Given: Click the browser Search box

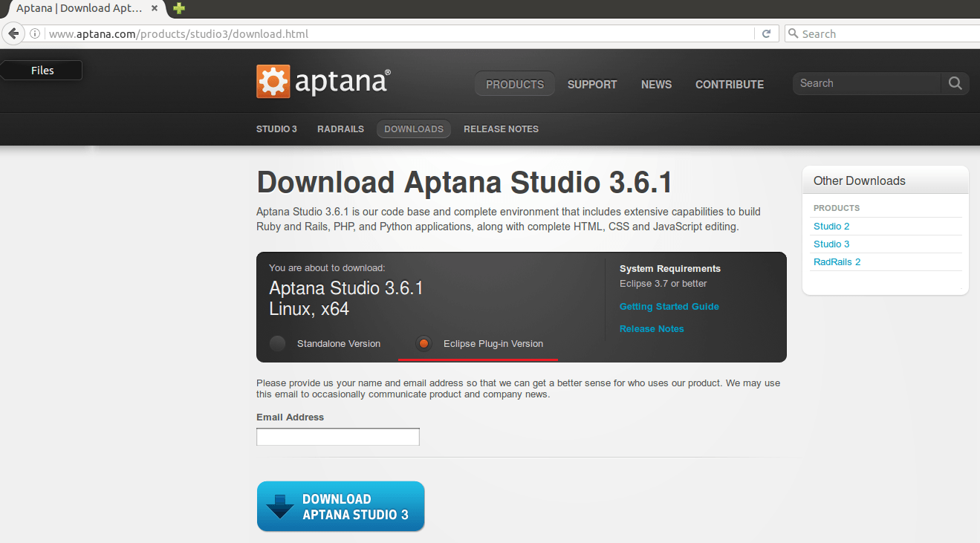Looking at the screenshot, I should point(882,33).
